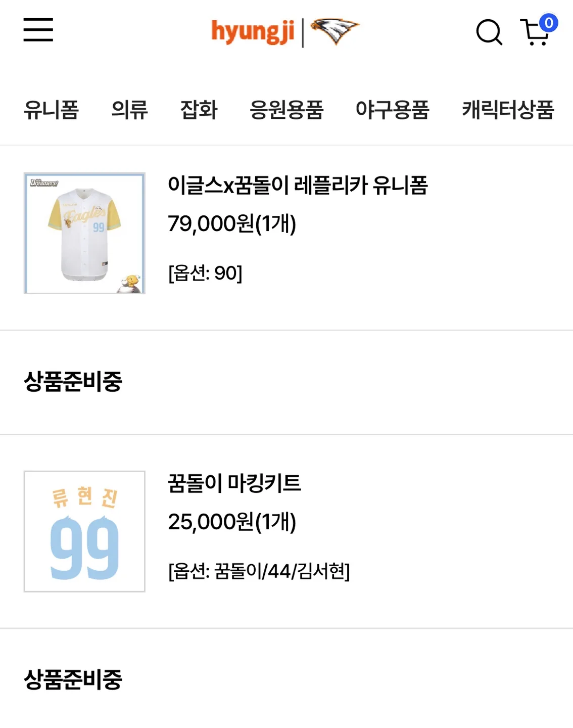Open the shopping cart icon
Screen dimensions: 573x728
[x=535, y=33]
